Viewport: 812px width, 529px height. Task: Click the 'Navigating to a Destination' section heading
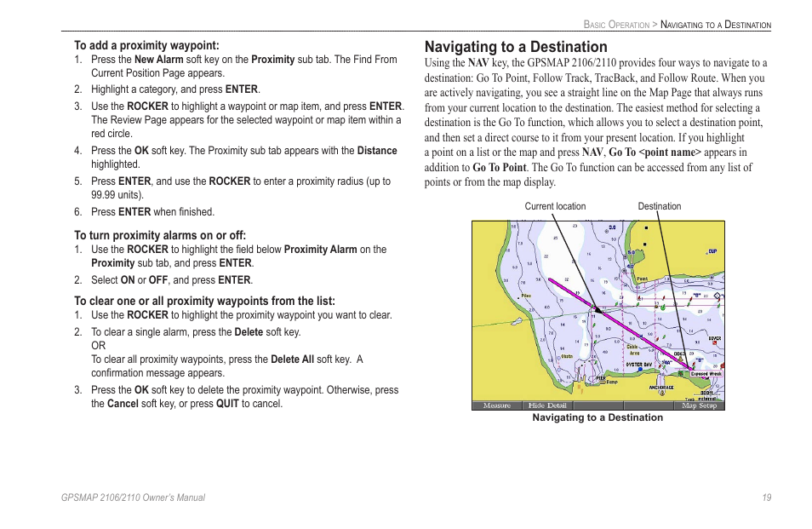coord(516,47)
